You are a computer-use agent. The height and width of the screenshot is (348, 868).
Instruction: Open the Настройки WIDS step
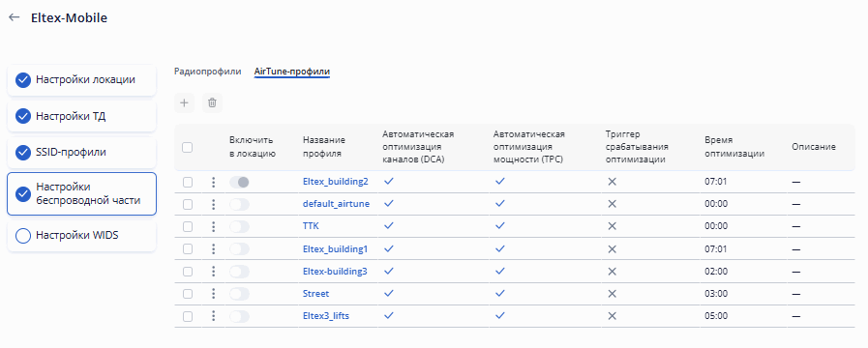pyautogui.click(x=81, y=236)
